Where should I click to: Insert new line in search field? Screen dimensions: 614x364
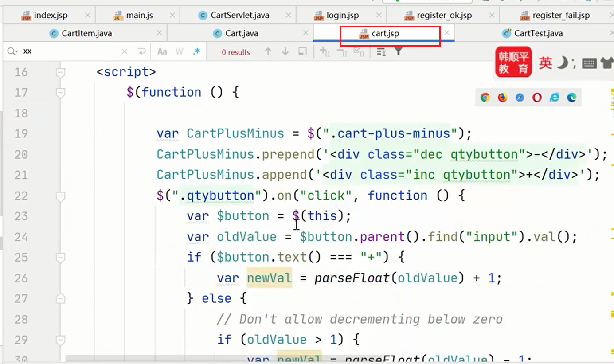[x=141, y=51]
